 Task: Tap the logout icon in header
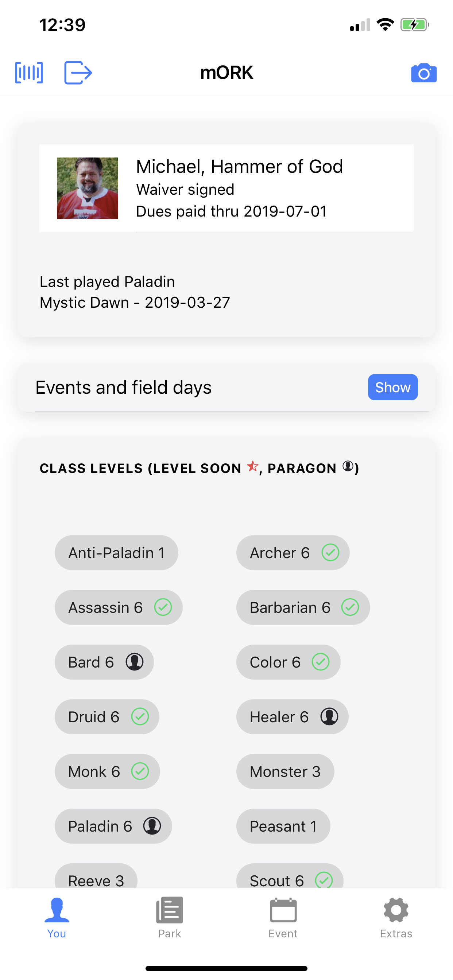point(78,72)
